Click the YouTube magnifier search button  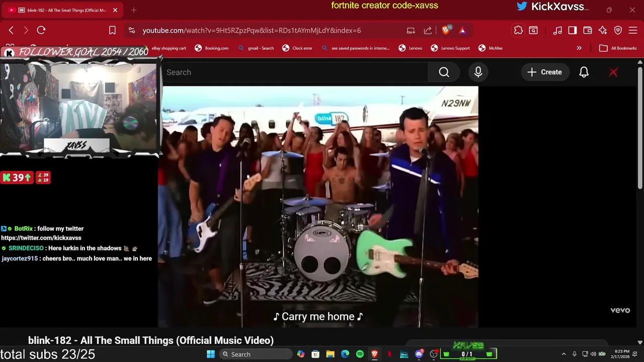coord(444,72)
